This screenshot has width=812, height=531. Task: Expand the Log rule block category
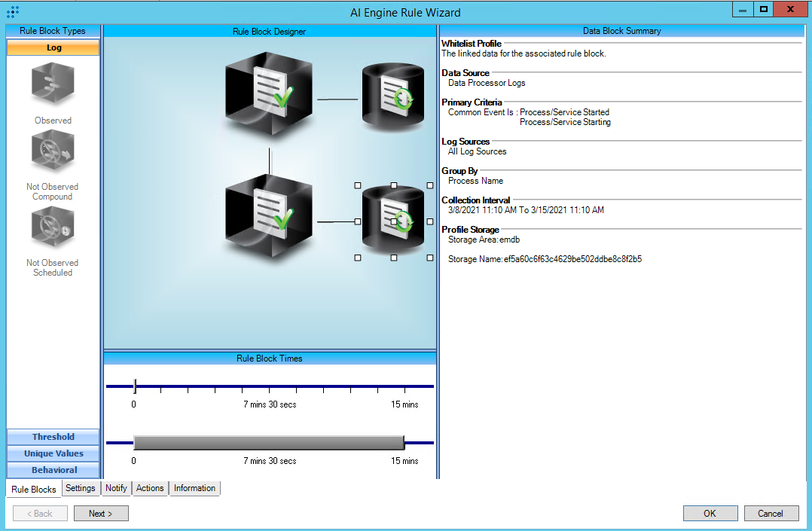tap(53, 47)
